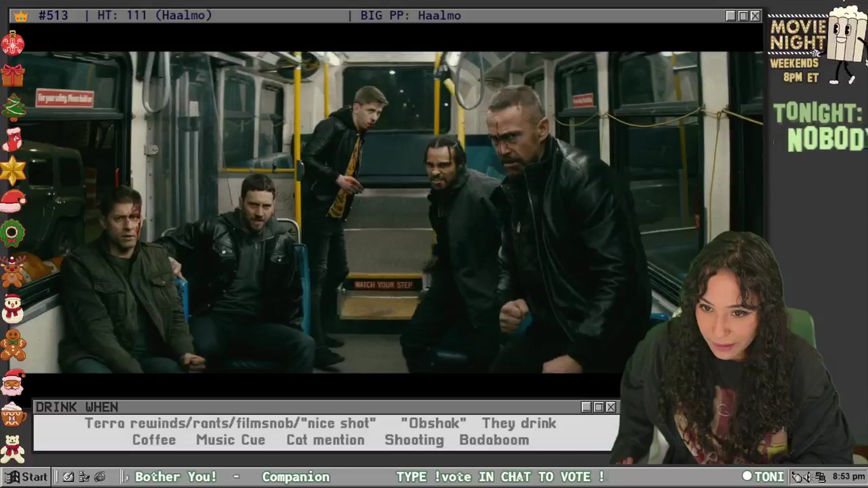The height and width of the screenshot is (488, 868).
Task: Click the gingerbread man icon
Action: coord(13,344)
